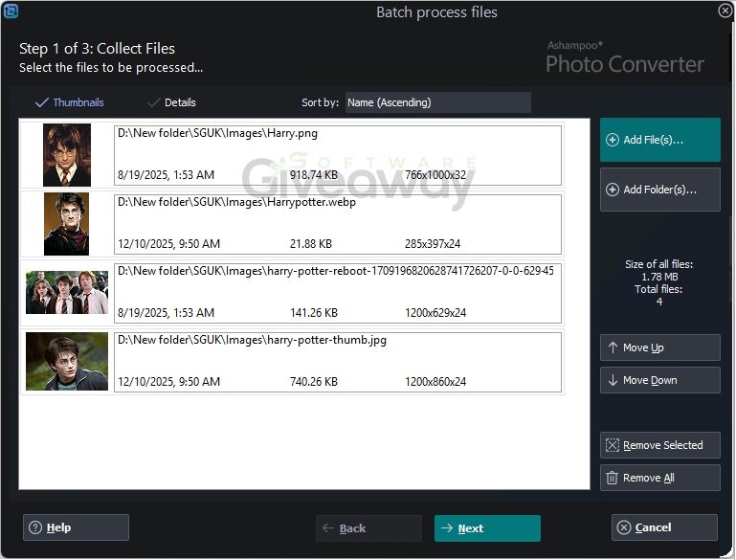Click the reboot image date 8/19/2025, 1:53 AM
Image resolution: width=736 pixels, height=560 pixels.
coord(166,313)
